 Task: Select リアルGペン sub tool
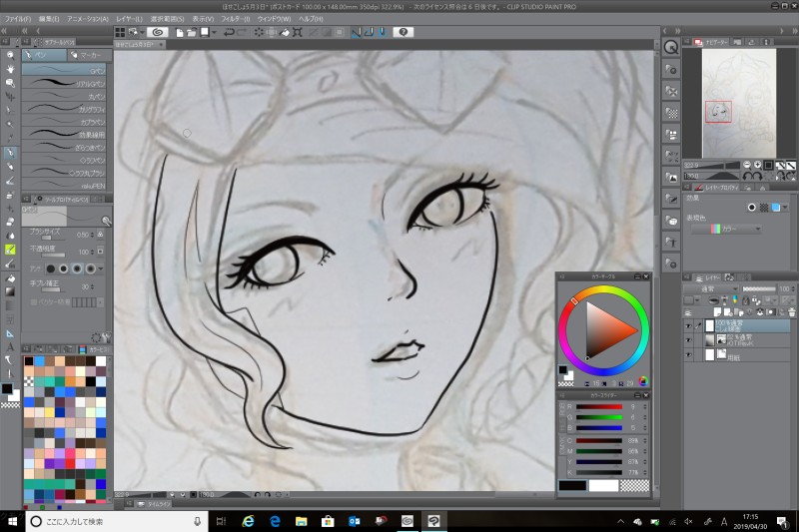tap(64, 83)
